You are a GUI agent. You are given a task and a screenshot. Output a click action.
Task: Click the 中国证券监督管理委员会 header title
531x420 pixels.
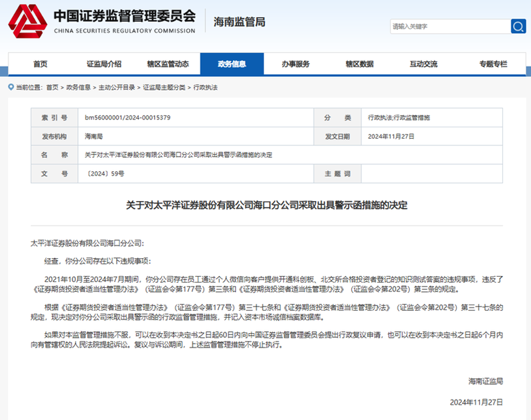(x=125, y=15)
